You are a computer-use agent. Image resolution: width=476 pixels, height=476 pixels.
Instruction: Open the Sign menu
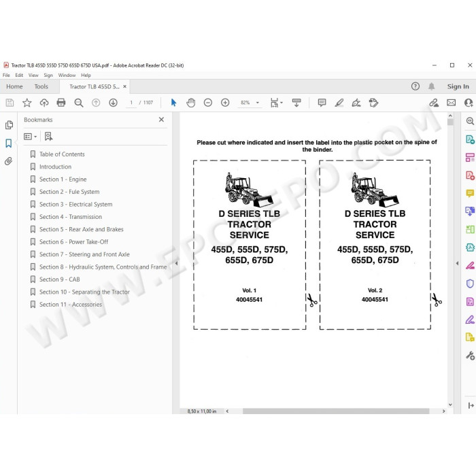tap(48, 75)
